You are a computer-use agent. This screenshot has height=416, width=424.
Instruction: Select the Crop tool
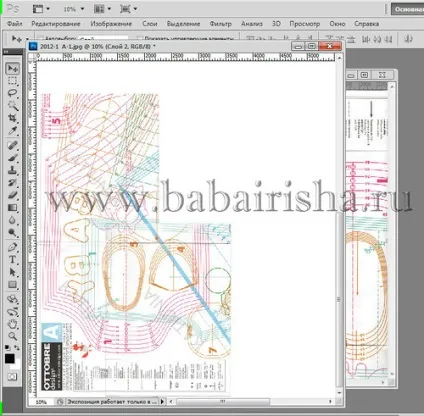tap(13, 118)
